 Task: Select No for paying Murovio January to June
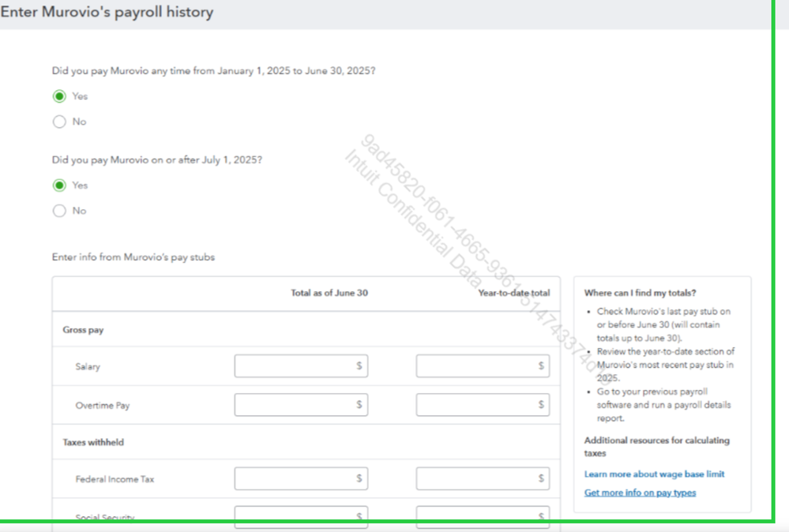pos(60,122)
